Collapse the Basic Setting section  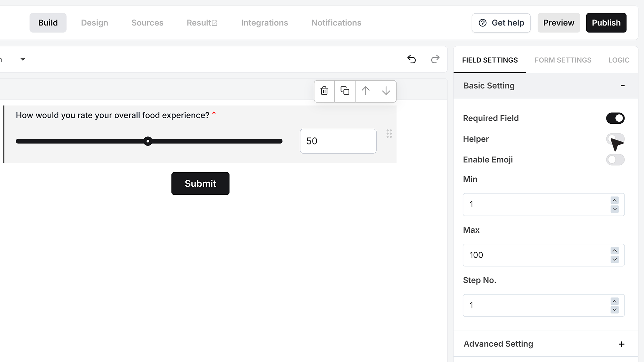tap(623, 86)
